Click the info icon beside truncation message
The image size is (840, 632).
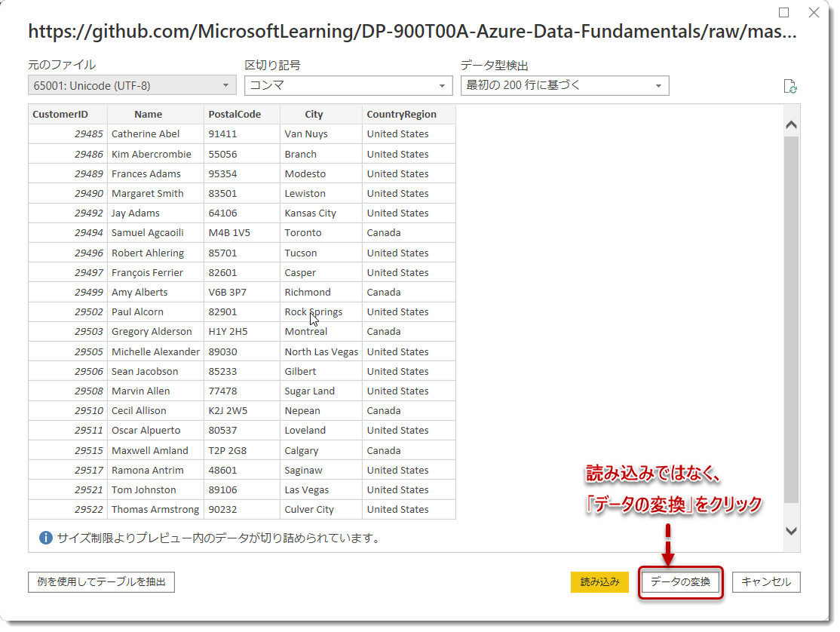click(45, 538)
